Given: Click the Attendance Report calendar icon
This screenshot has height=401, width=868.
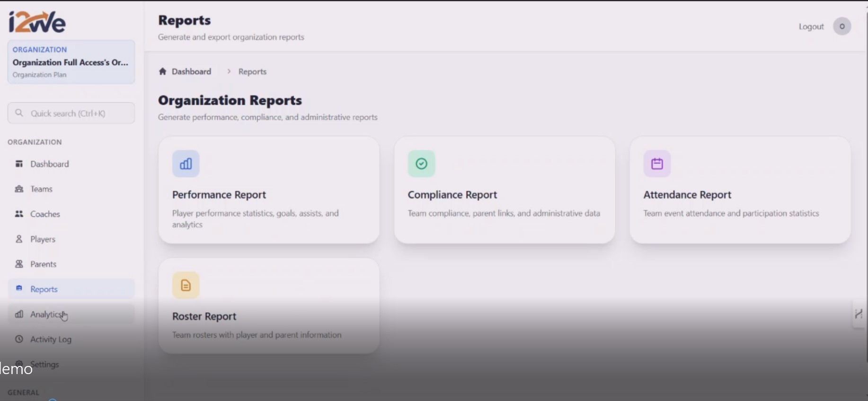Looking at the screenshot, I should 657,164.
